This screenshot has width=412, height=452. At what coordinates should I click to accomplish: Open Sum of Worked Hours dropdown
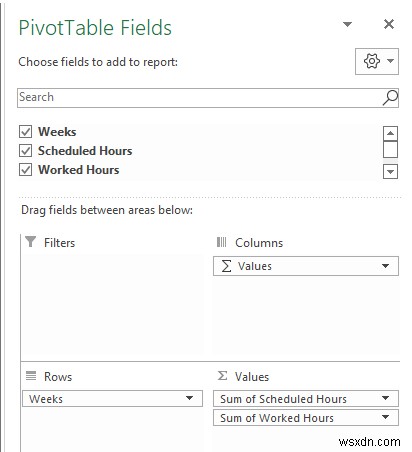click(385, 417)
